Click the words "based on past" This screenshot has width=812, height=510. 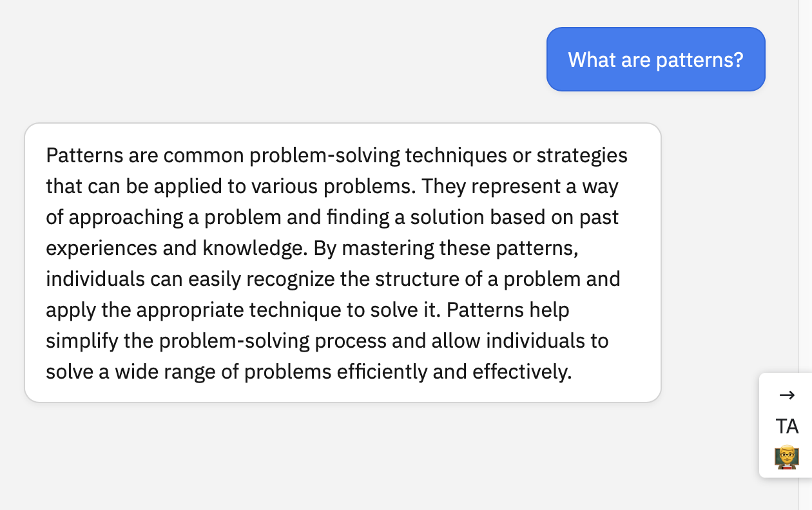pyautogui.click(x=554, y=217)
